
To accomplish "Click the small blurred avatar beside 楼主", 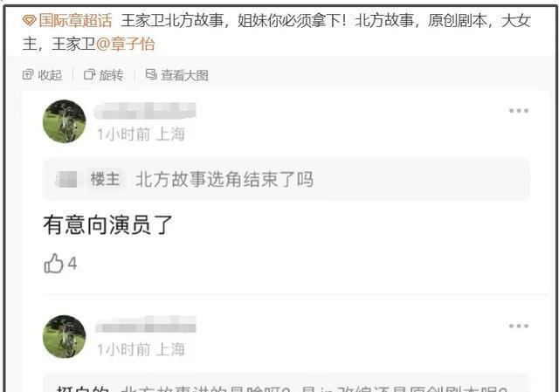I will coord(67,179).
